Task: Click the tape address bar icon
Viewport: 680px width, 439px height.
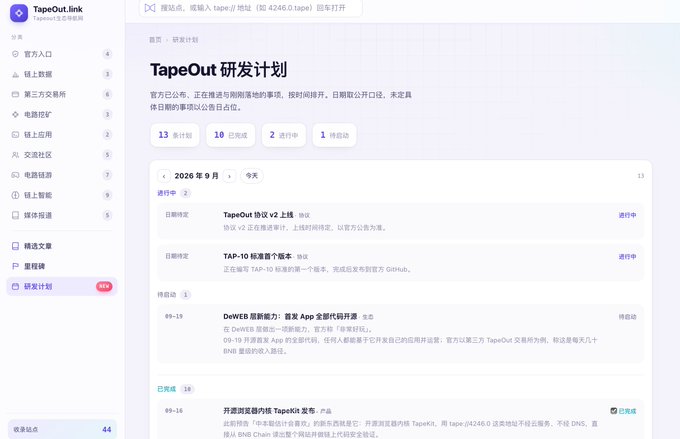Action: coord(150,8)
